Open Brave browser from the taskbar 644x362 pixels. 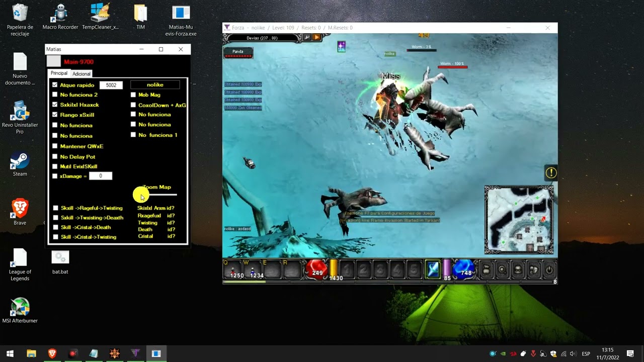(52, 353)
